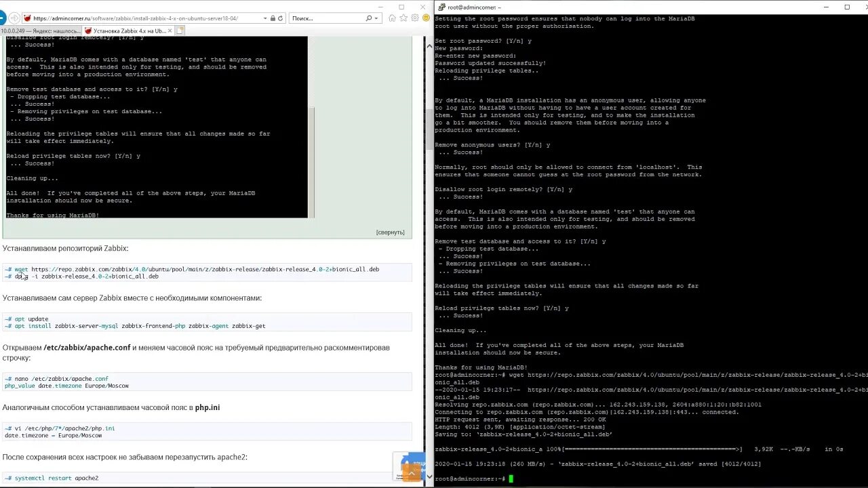
Task: Click the 'systemctl restart apache2' command line
Action: pos(52,478)
